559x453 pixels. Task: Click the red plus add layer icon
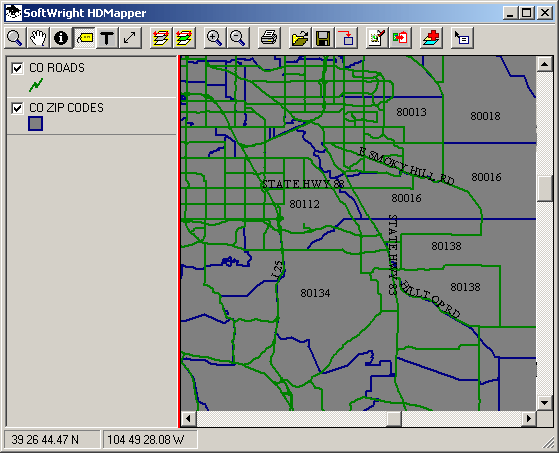pyautogui.click(x=431, y=38)
